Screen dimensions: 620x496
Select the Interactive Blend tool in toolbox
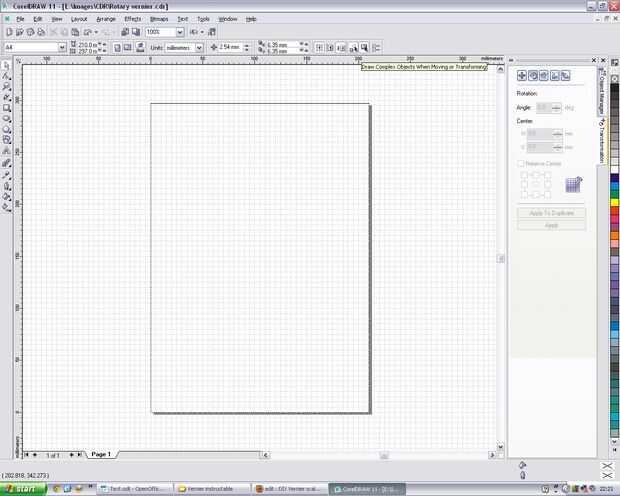pos(7,163)
